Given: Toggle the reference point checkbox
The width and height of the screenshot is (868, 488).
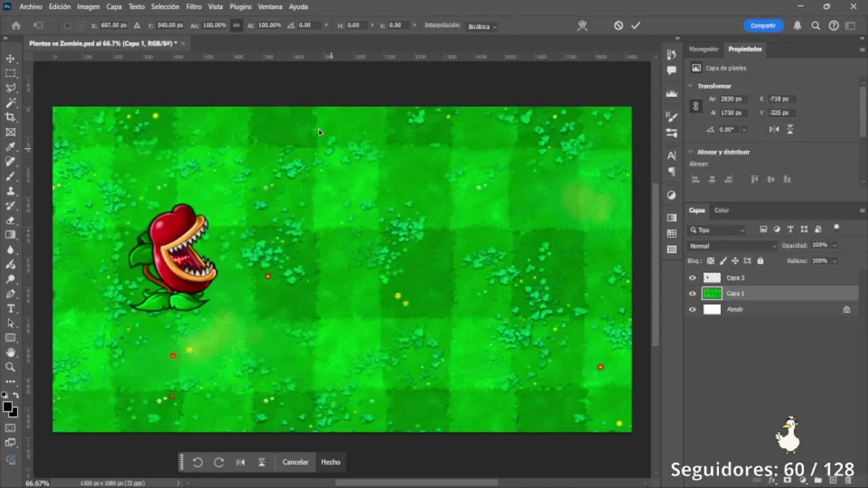Looking at the screenshot, I should [x=66, y=25].
